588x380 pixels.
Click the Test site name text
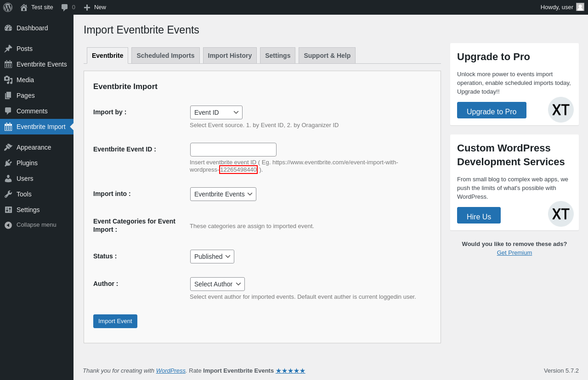coord(42,7)
